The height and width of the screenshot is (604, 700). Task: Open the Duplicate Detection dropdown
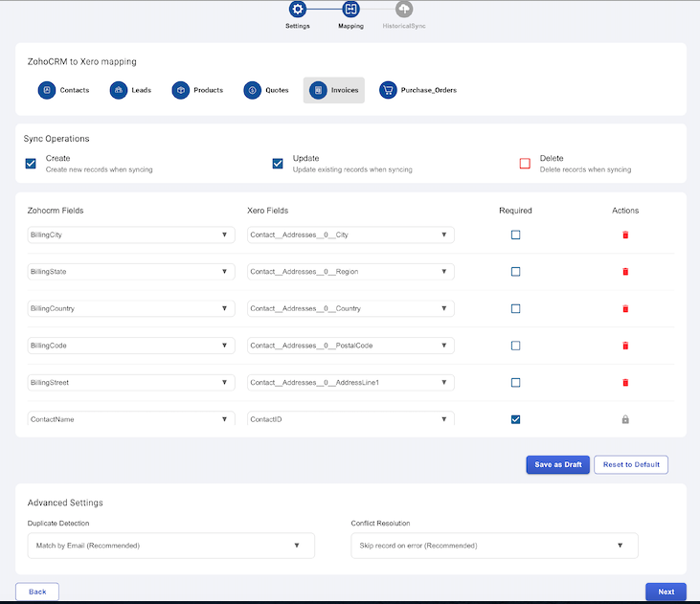(171, 546)
